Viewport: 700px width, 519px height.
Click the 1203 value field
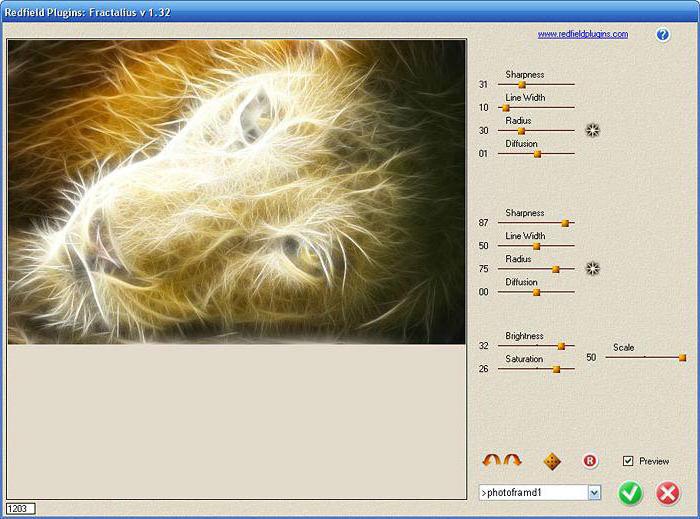(21, 508)
